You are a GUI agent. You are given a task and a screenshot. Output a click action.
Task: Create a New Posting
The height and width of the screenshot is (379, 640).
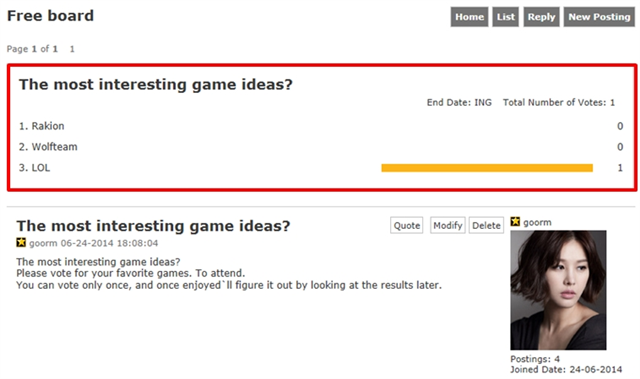pyautogui.click(x=599, y=17)
